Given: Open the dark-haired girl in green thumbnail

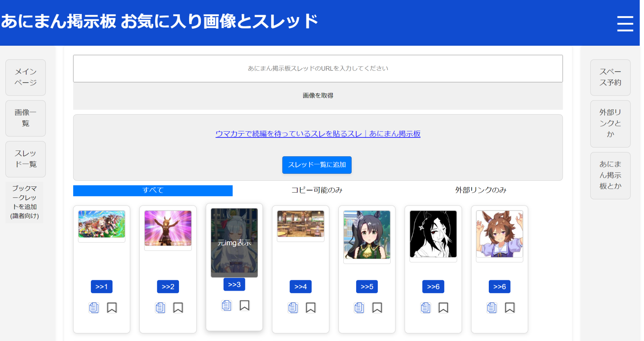Looking at the screenshot, I should 367,235.
